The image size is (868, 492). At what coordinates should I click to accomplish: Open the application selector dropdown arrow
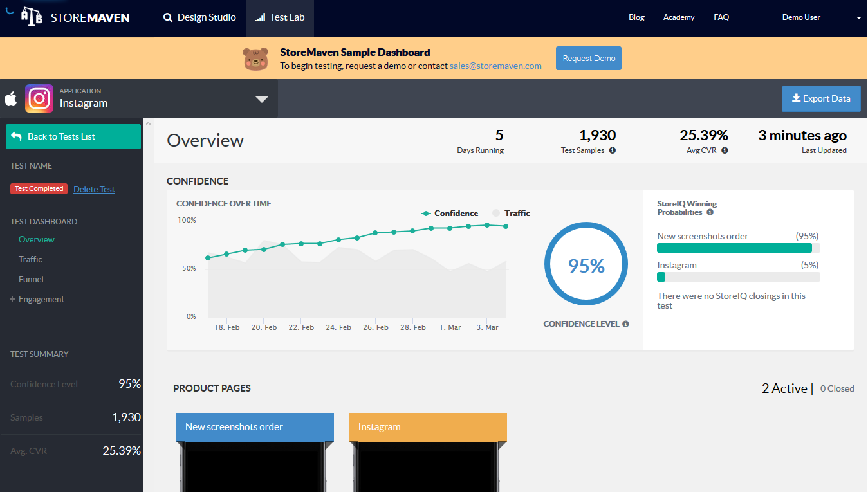pyautogui.click(x=261, y=99)
